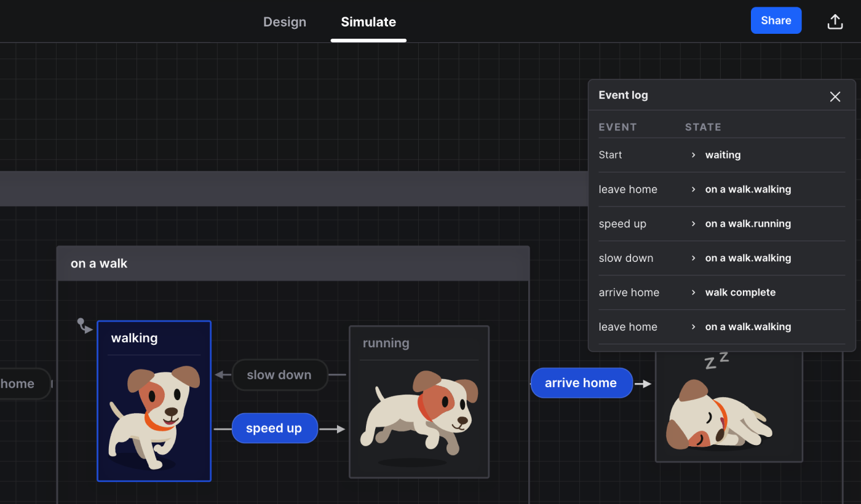
Task: Click the Start event text
Action: click(x=610, y=155)
